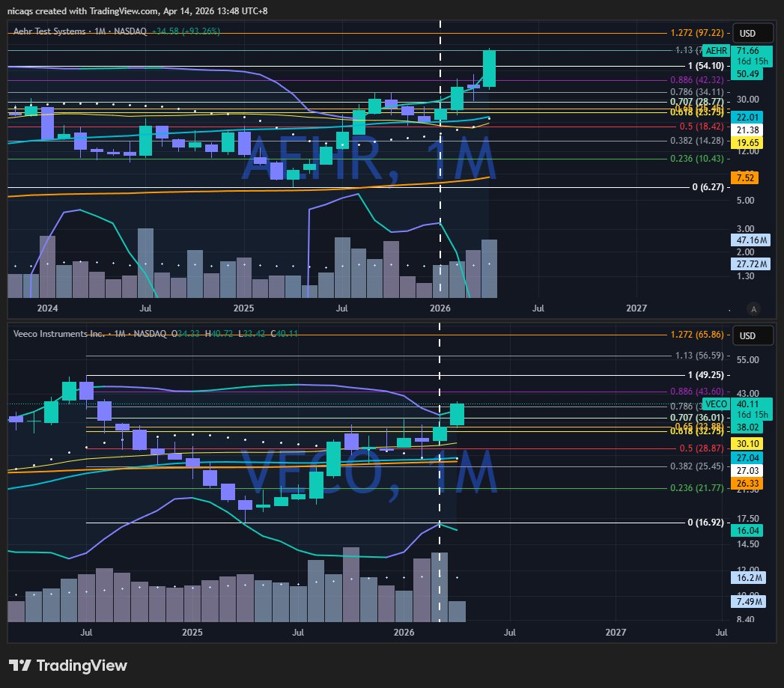Select the Fib level 1.13 (56.59)
This screenshot has width=784, height=688.
click(699, 356)
